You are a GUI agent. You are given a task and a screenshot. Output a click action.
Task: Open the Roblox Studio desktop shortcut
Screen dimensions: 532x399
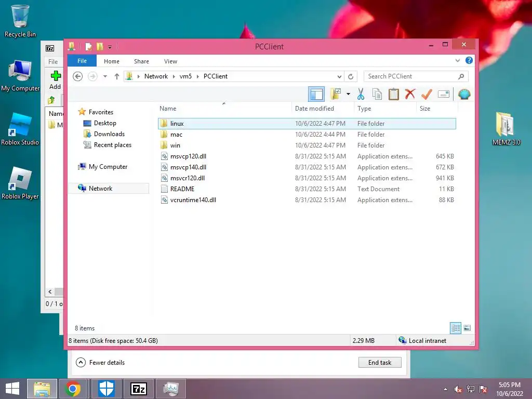(20, 129)
